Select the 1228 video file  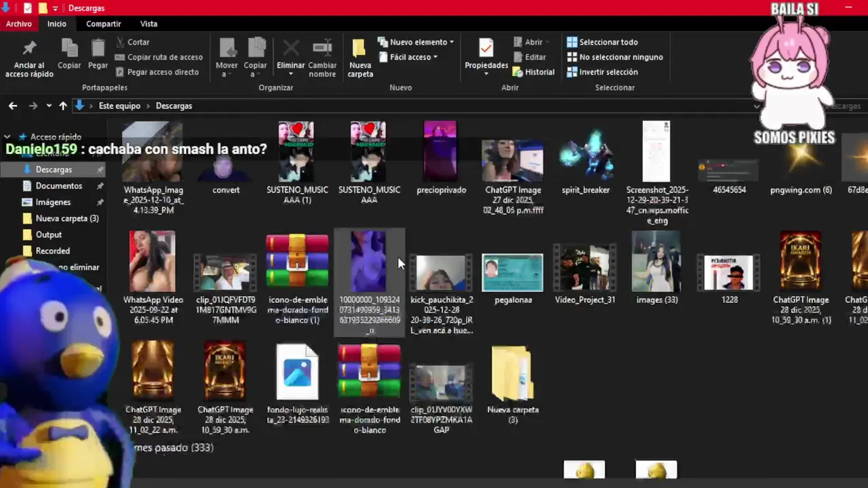click(729, 279)
